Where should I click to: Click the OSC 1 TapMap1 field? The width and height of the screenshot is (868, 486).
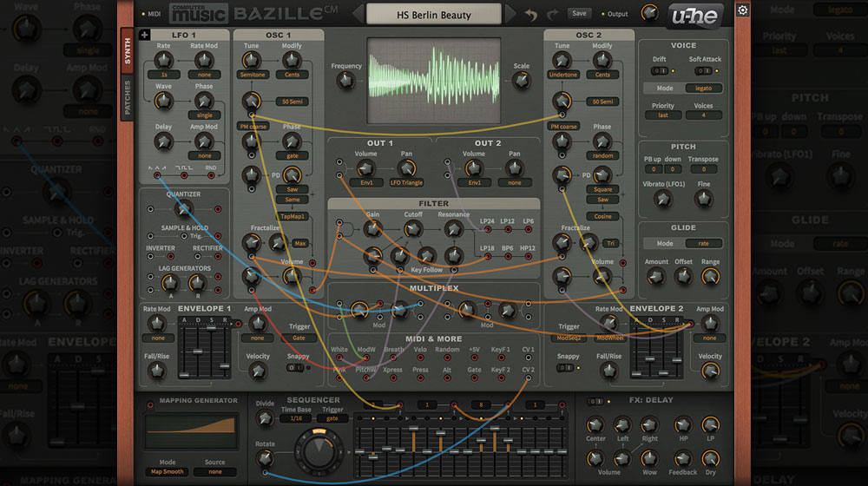(x=293, y=216)
